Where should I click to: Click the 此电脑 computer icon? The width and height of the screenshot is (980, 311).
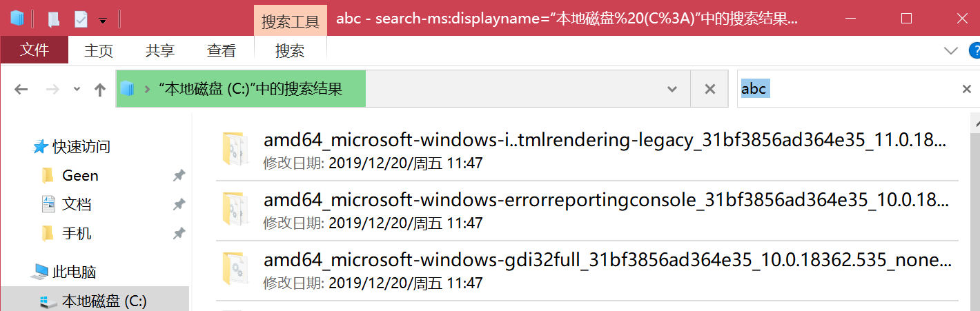pos(39,272)
